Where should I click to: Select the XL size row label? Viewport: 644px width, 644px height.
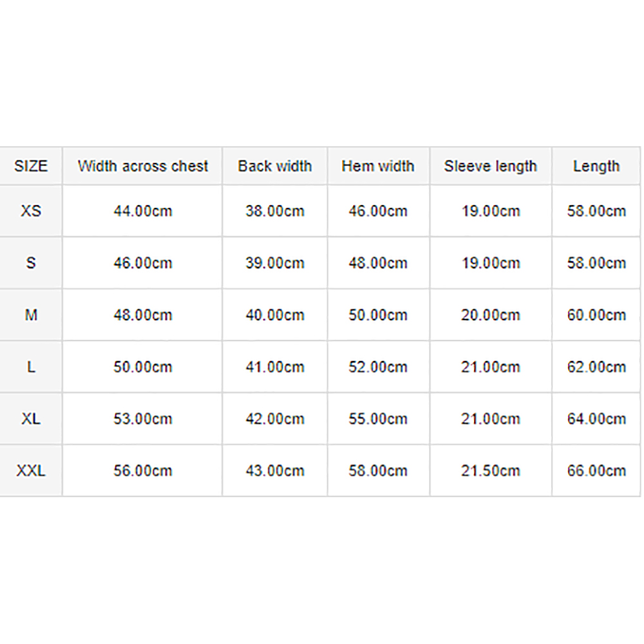tap(31, 419)
